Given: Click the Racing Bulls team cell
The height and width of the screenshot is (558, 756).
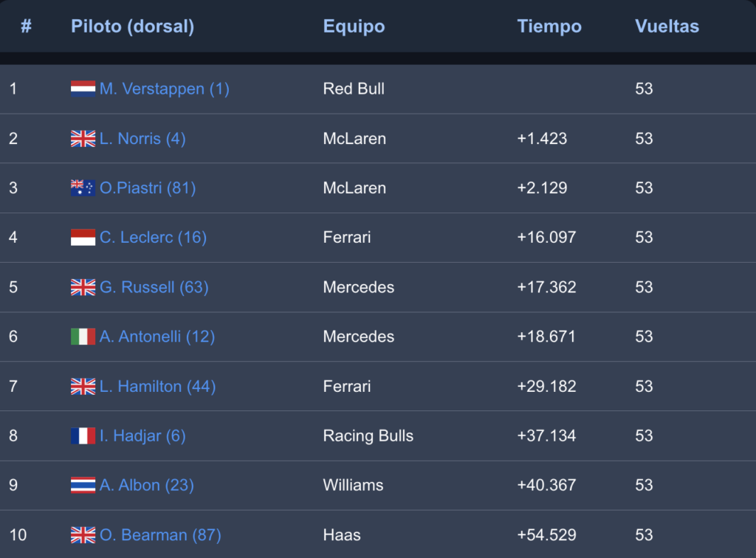Looking at the screenshot, I should point(368,435).
